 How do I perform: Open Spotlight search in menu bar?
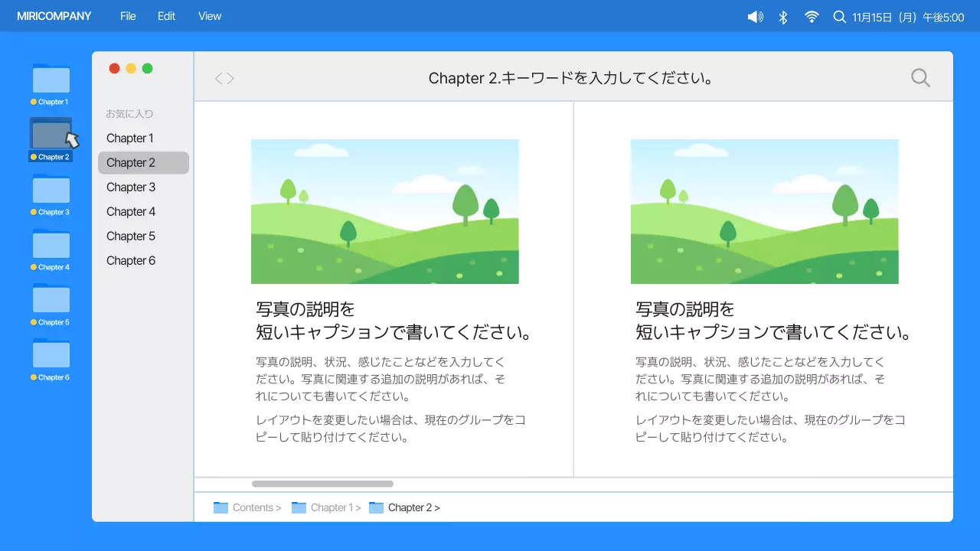click(x=839, y=16)
